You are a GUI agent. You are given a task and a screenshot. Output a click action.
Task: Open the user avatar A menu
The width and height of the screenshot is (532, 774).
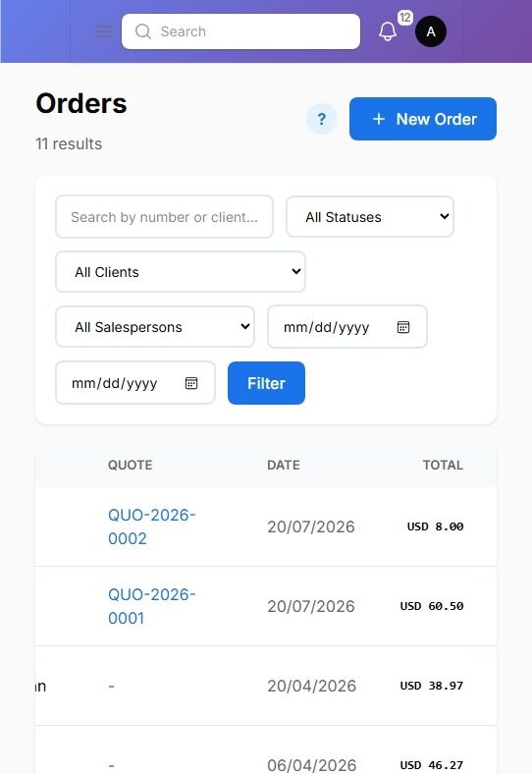point(430,31)
